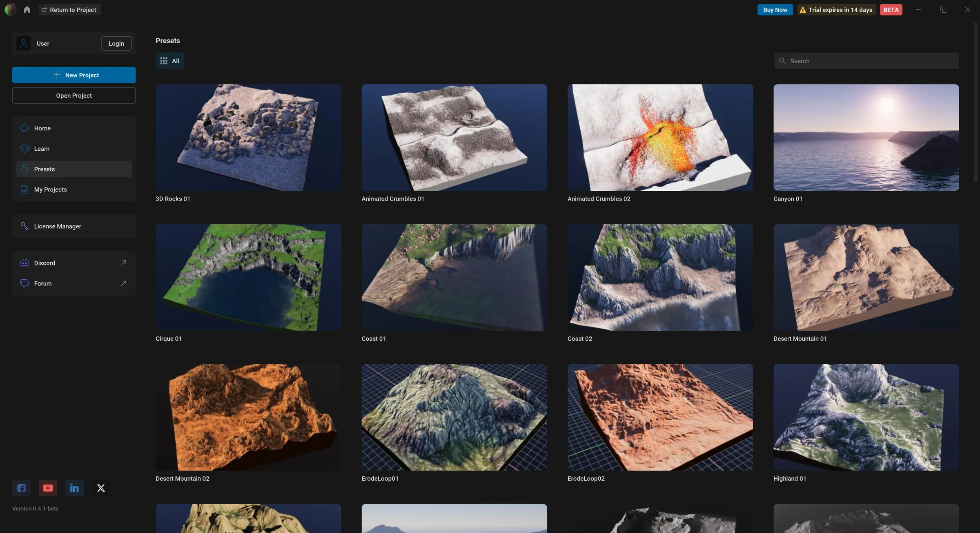This screenshot has width=980, height=533.
Task: Visit the YouTube channel
Action: [48, 488]
